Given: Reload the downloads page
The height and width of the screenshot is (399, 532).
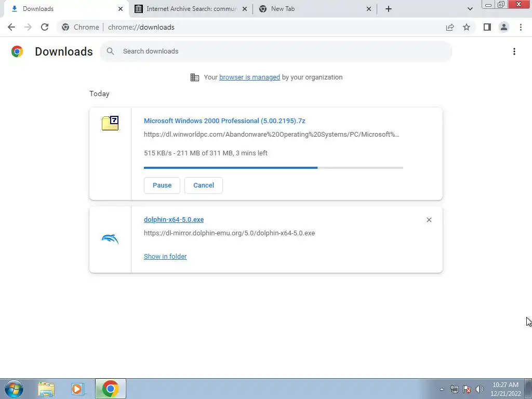Looking at the screenshot, I should tap(45, 27).
